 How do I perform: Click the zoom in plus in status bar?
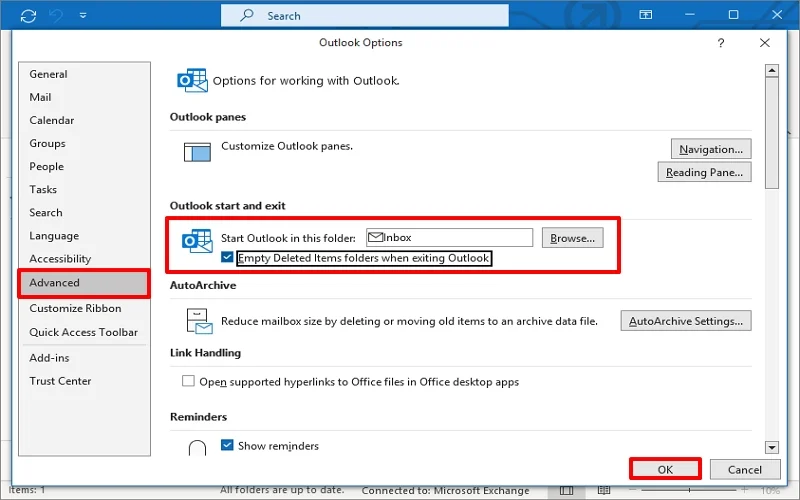click(745, 490)
